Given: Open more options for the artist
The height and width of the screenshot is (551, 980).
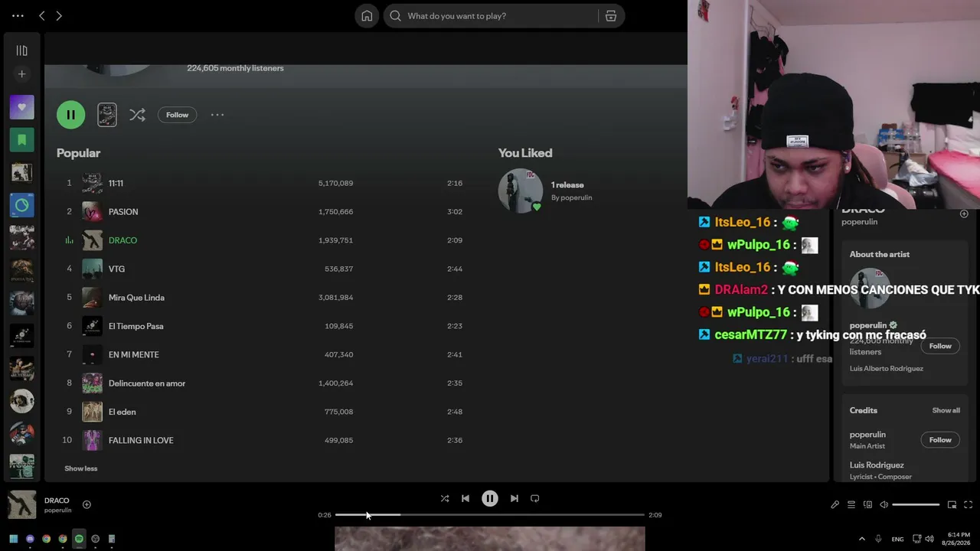Looking at the screenshot, I should [217, 115].
